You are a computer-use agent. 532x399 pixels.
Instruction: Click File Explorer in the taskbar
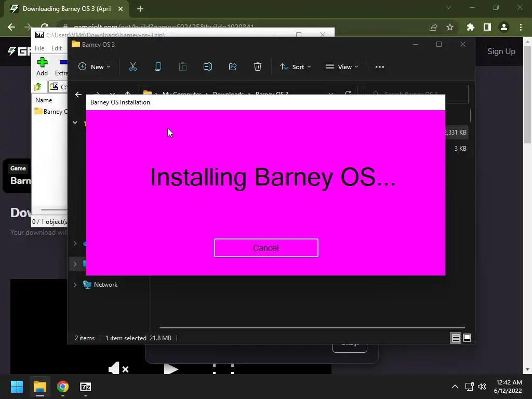click(39, 387)
